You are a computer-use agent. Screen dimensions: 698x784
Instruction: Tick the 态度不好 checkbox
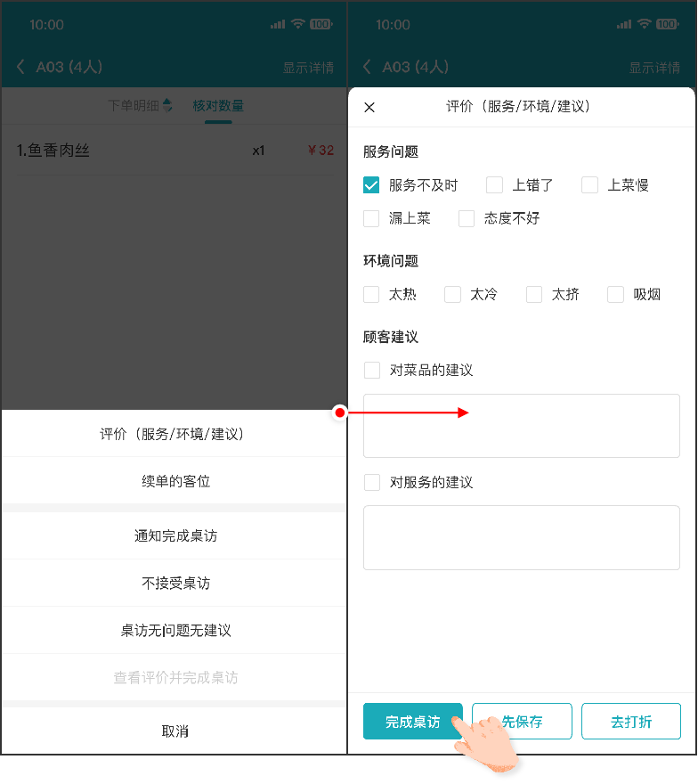click(x=467, y=218)
